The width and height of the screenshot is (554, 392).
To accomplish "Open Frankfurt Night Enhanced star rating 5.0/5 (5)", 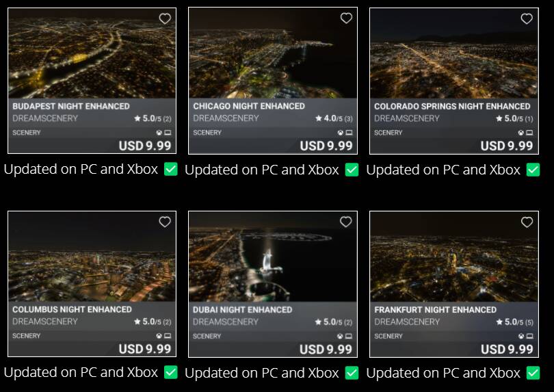I will (515, 322).
